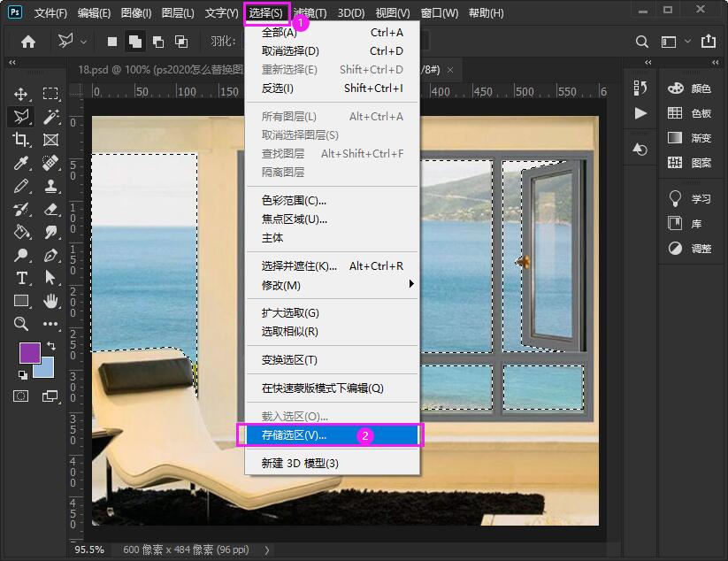Screen dimensions: 728x561
Task: Enable Subtract from Selection mode
Action: coord(158,42)
